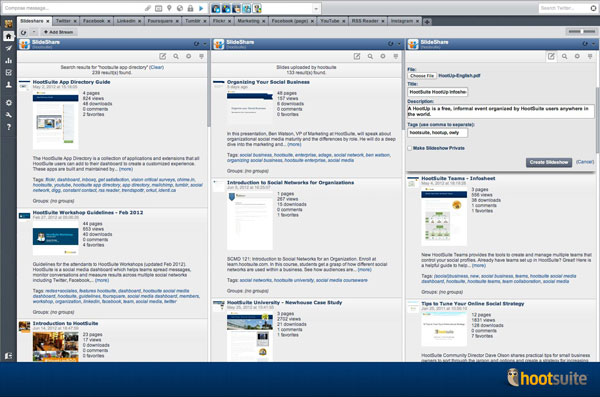Open menu icon in first SlideShare column toolbar
Viewport: 600px width, 397px height.
[x=201, y=56]
